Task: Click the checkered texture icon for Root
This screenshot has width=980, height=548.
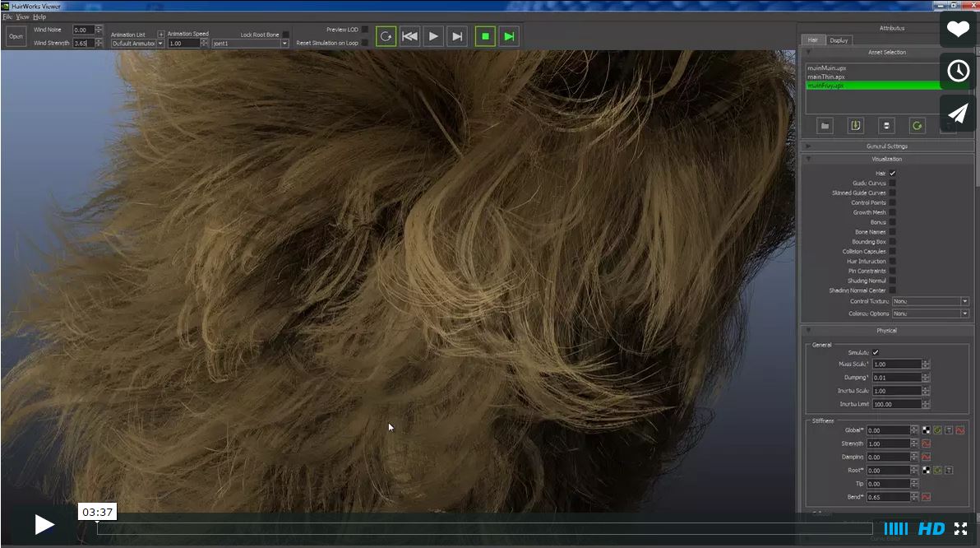Action: [926, 470]
